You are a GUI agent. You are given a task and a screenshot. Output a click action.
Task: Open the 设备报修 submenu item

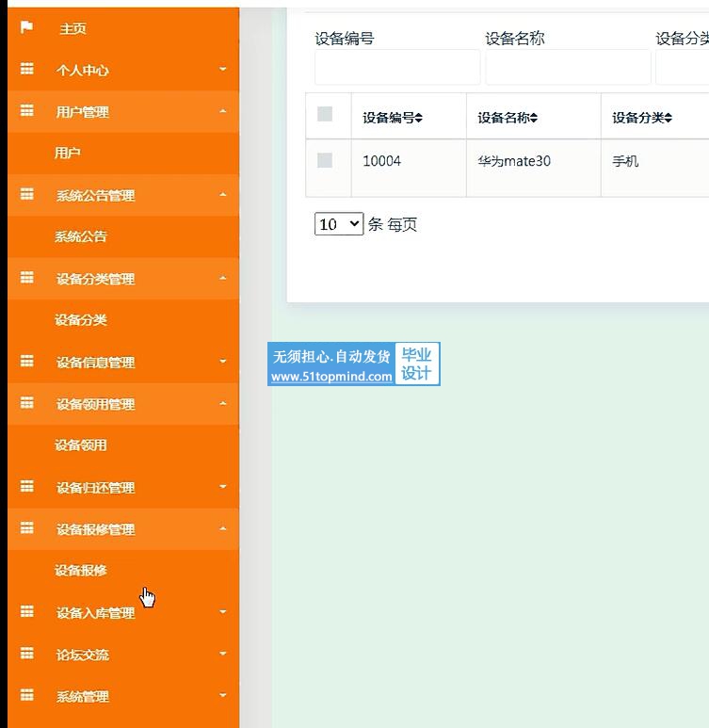[x=81, y=571]
